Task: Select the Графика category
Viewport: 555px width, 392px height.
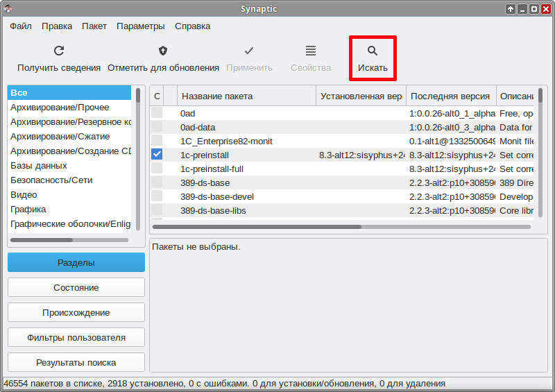Action: (69, 210)
